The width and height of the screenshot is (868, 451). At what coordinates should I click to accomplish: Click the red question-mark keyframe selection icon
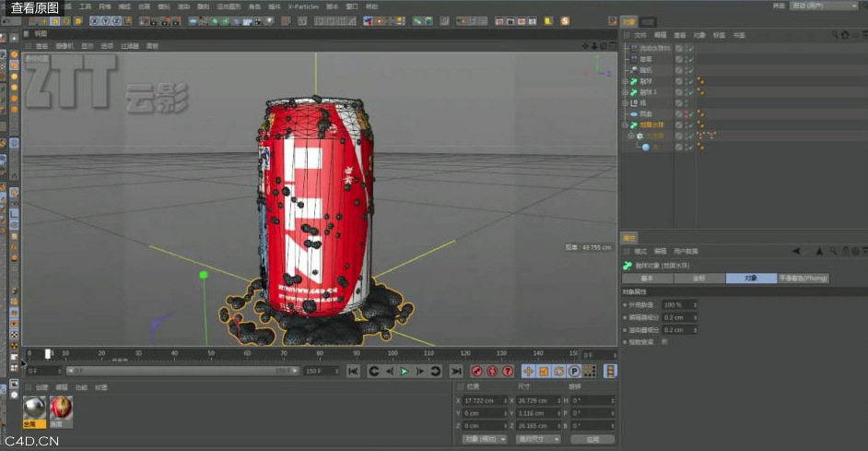[507, 371]
